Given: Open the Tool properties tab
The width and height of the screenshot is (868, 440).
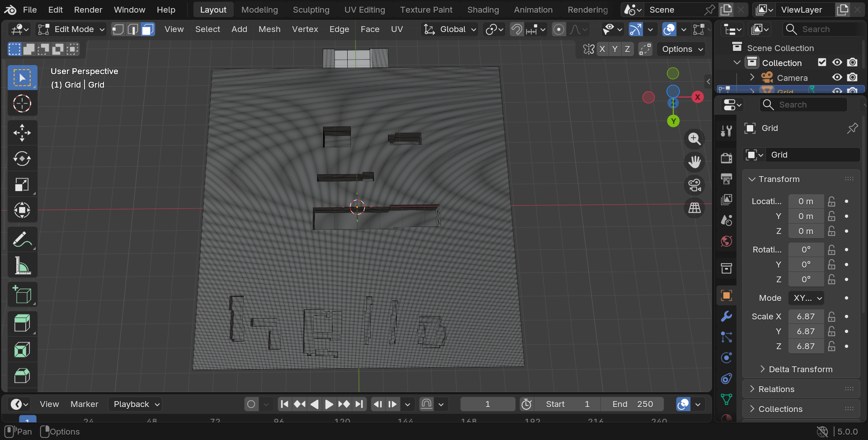Looking at the screenshot, I should (726, 131).
